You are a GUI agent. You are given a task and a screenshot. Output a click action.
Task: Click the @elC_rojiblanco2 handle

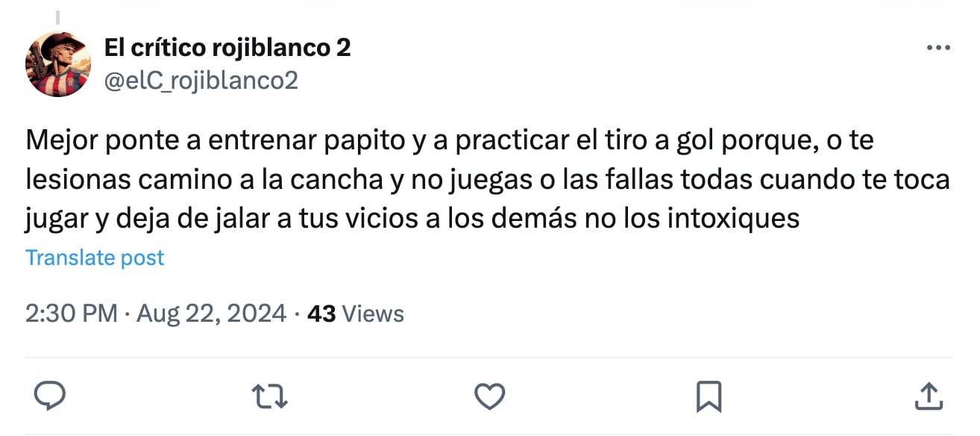coord(201,79)
